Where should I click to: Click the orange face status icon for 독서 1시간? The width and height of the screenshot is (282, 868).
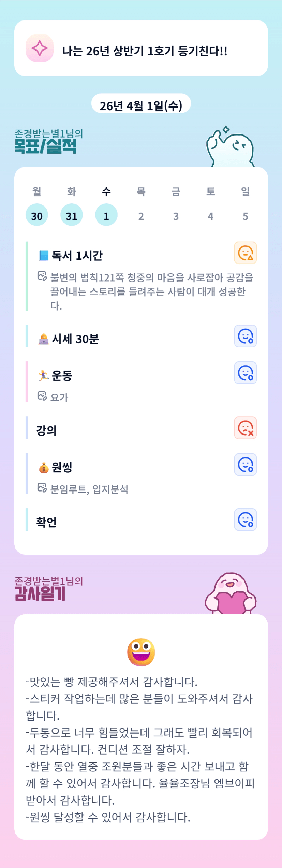(245, 253)
